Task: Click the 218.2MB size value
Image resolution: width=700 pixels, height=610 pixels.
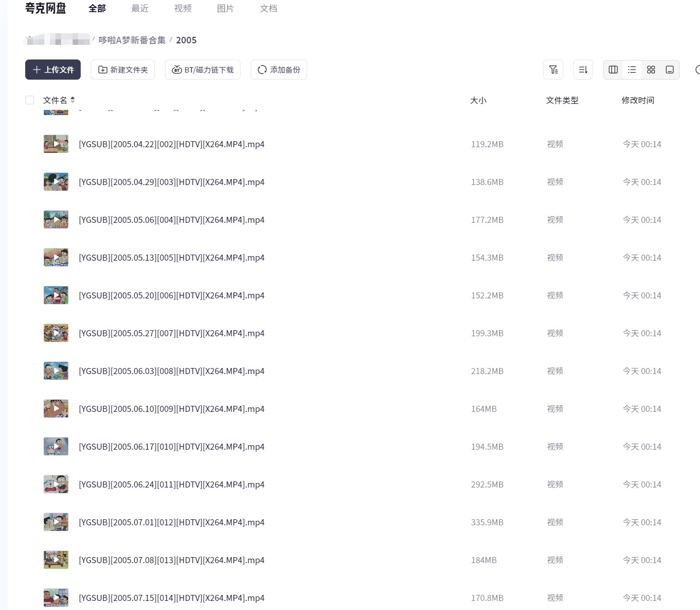Action: point(487,371)
